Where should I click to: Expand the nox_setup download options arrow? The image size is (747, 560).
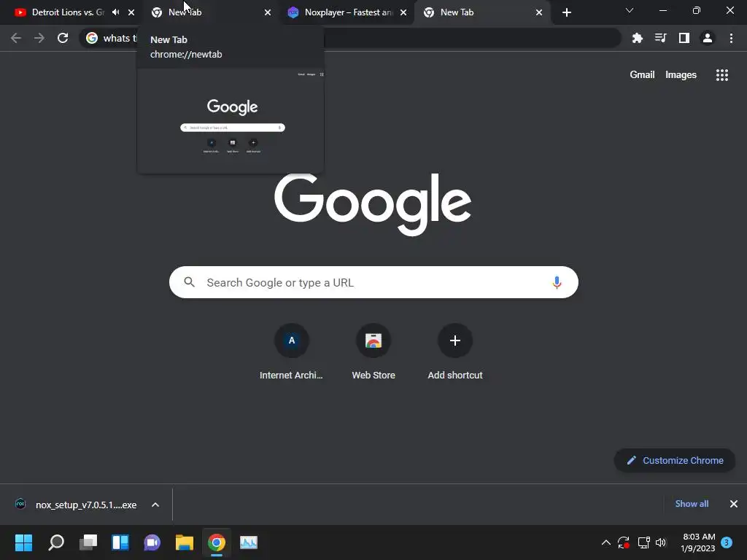(x=155, y=505)
